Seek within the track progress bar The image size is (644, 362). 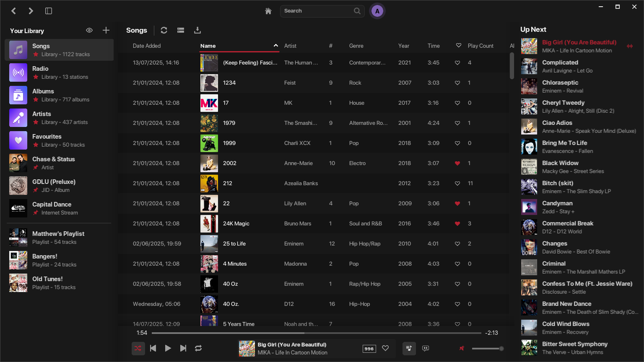[x=317, y=333]
